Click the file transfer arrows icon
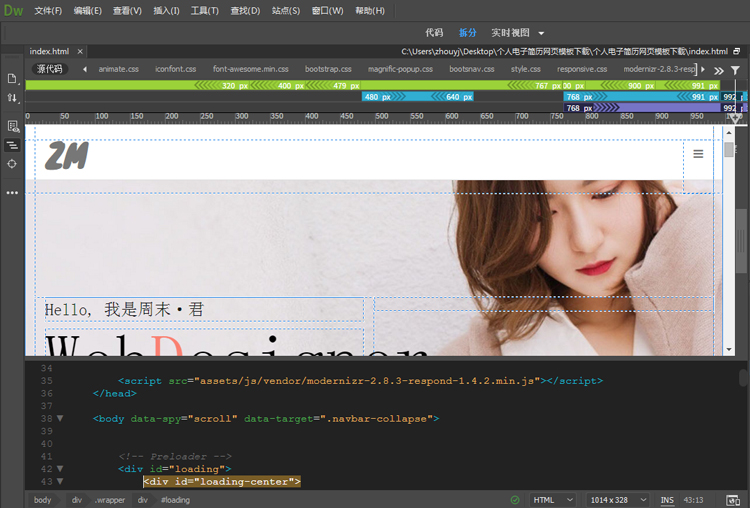This screenshot has width=750, height=508. [12, 98]
